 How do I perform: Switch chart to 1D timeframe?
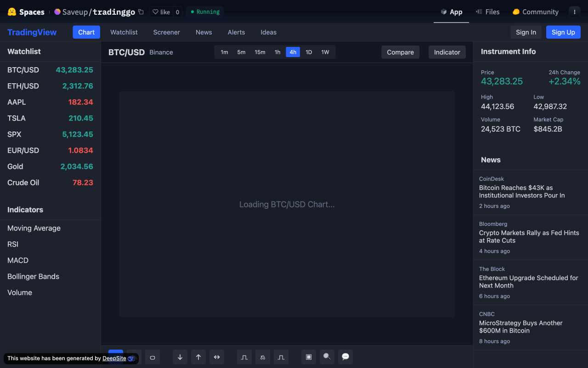[x=309, y=52]
